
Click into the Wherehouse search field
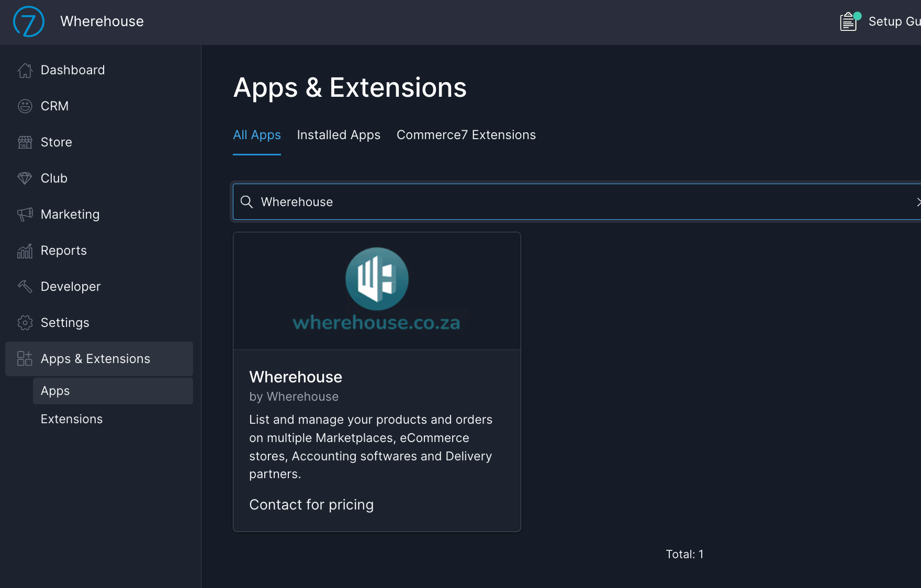576,202
